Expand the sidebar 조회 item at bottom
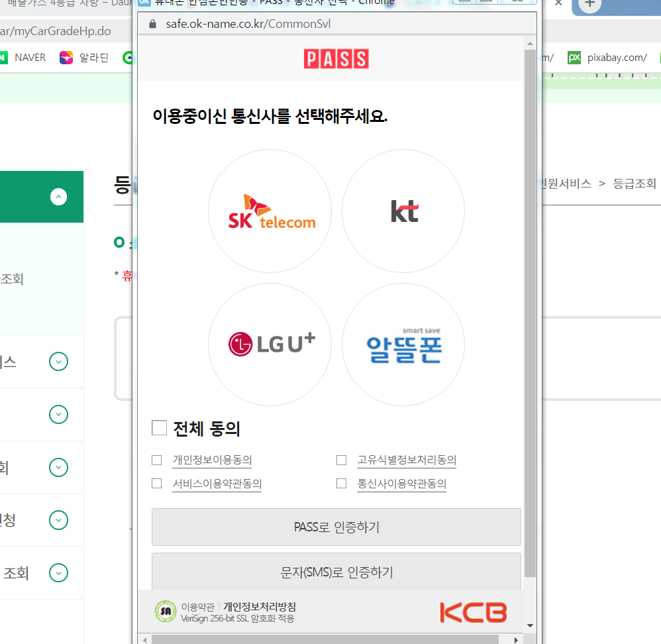 58,572
